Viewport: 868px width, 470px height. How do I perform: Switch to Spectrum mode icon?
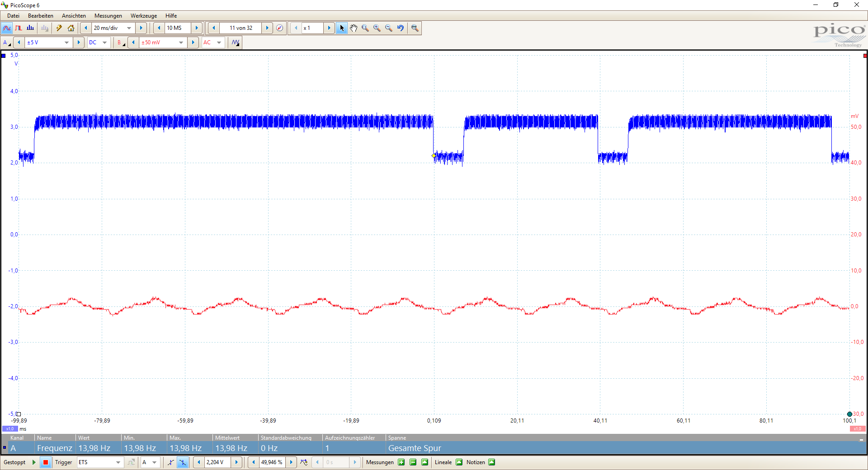point(30,28)
